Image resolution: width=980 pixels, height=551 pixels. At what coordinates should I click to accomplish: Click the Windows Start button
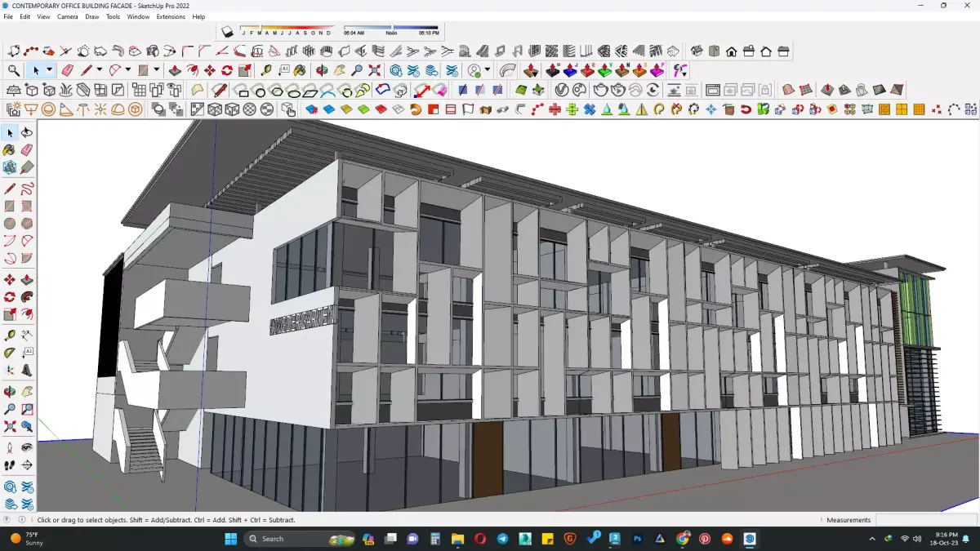point(230,539)
